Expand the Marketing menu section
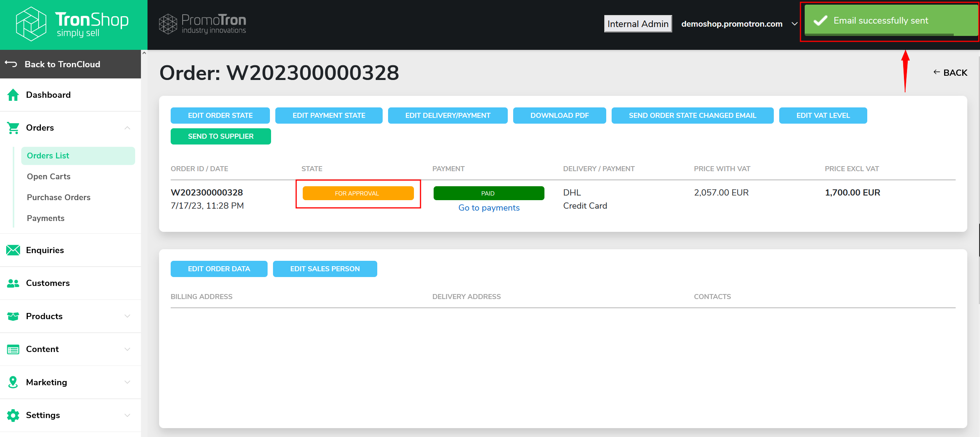The width and height of the screenshot is (980, 437). [127, 382]
